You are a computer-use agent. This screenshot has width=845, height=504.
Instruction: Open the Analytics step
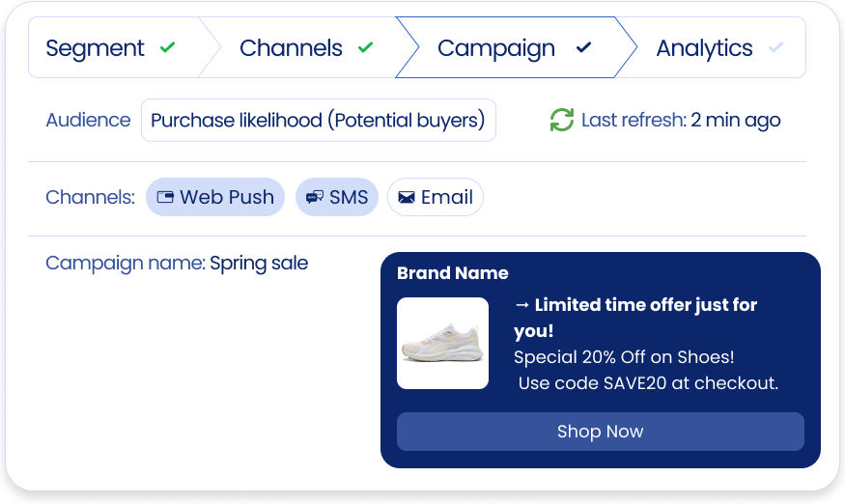click(x=705, y=47)
